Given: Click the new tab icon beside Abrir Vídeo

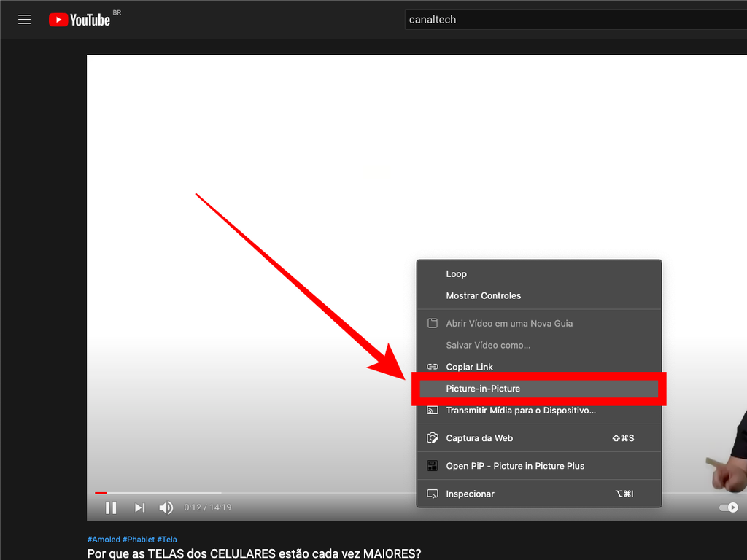Looking at the screenshot, I should [x=432, y=323].
